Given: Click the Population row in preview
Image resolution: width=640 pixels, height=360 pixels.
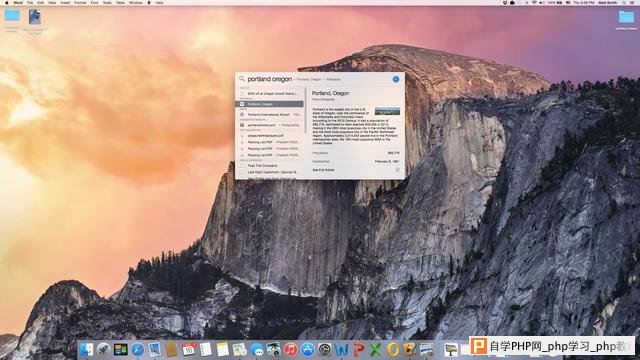Looking at the screenshot, I should [x=356, y=153].
